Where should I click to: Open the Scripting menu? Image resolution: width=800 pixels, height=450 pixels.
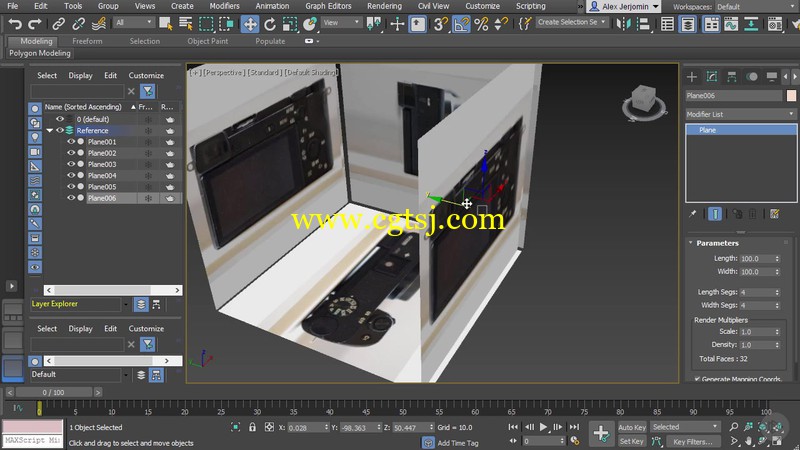click(531, 6)
